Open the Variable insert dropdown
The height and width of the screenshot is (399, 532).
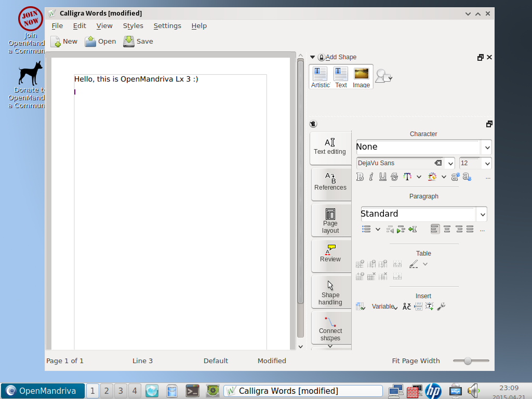pyautogui.click(x=384, y=307)
